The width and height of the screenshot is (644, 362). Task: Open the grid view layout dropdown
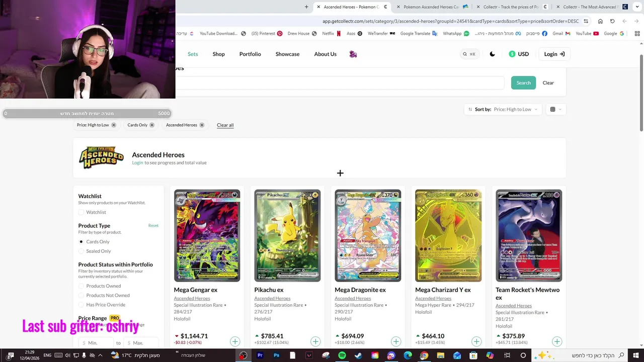pyautogui.click(x=555, y=109)
